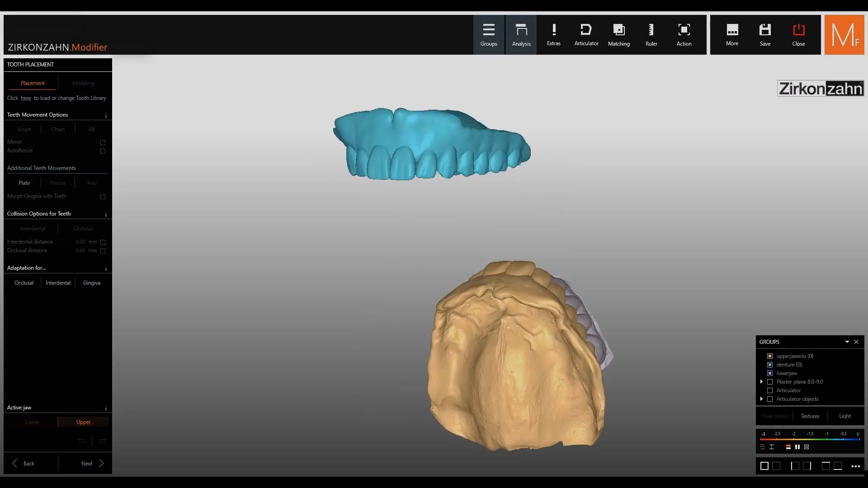
Task: Expand Adaptation for... info marker
Action: click(106, 269)
